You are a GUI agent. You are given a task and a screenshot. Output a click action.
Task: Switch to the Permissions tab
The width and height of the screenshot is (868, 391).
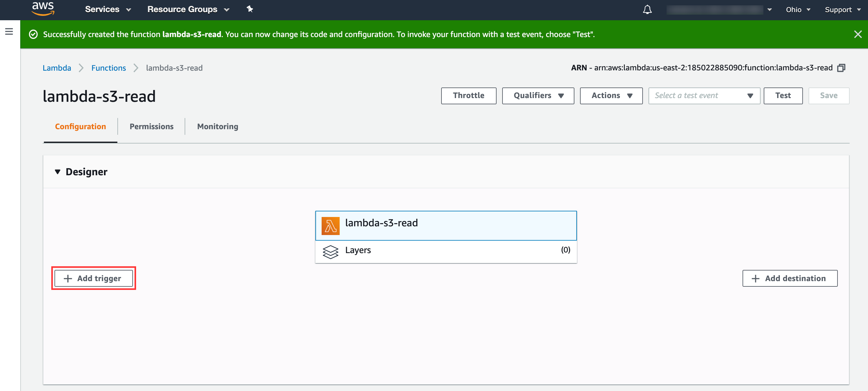tap(151, 126)
